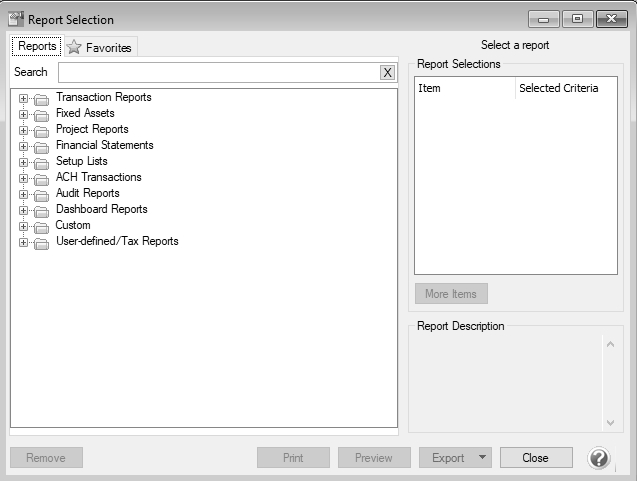Click the Fixed Assets folder icon

point(41,115)
